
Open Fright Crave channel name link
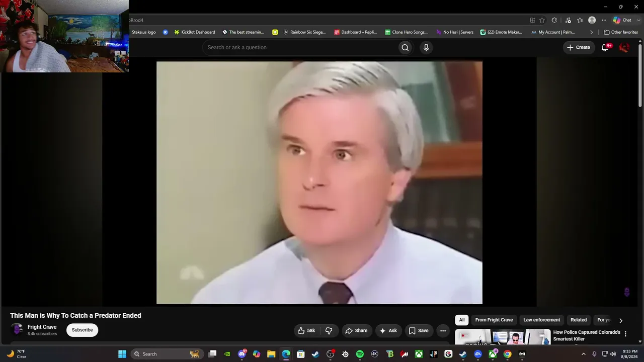(42, 327)
